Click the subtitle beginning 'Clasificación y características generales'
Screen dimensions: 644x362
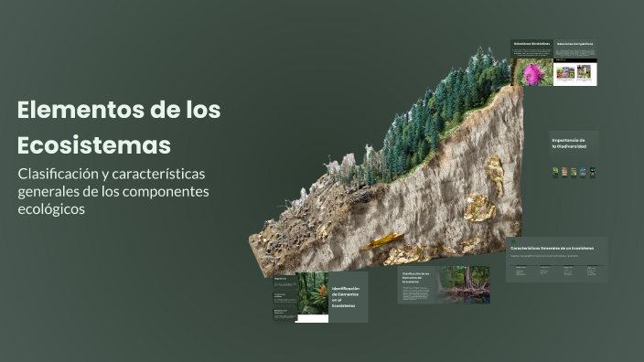coord(113,191)
